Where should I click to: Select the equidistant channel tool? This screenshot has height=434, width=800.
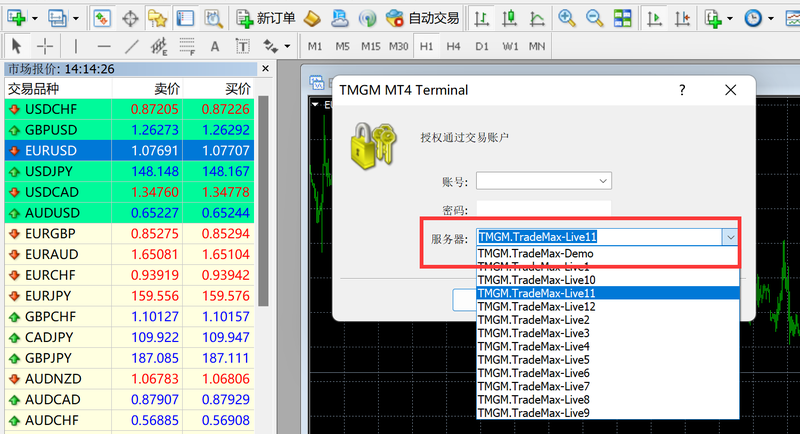(159, 46)
